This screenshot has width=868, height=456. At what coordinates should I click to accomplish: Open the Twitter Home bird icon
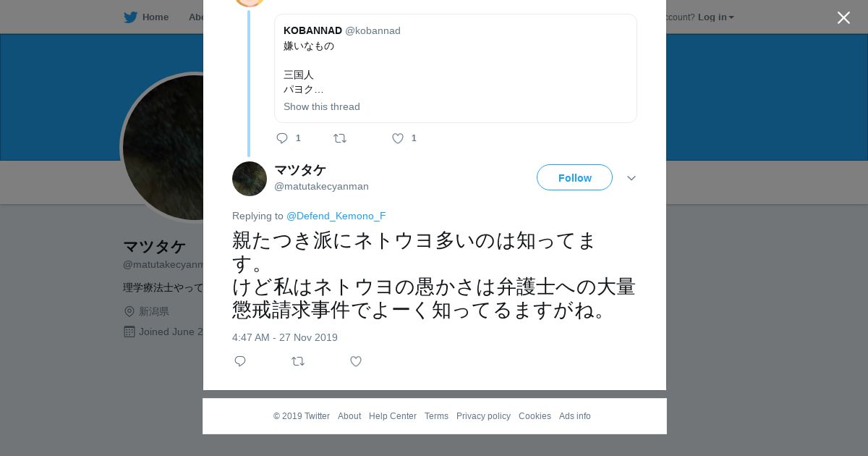(130, 17)
